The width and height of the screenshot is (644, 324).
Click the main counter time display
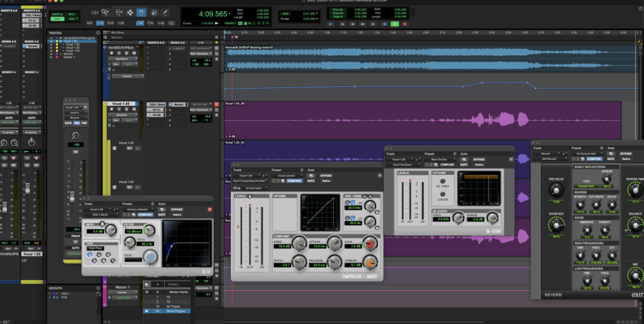213,14
